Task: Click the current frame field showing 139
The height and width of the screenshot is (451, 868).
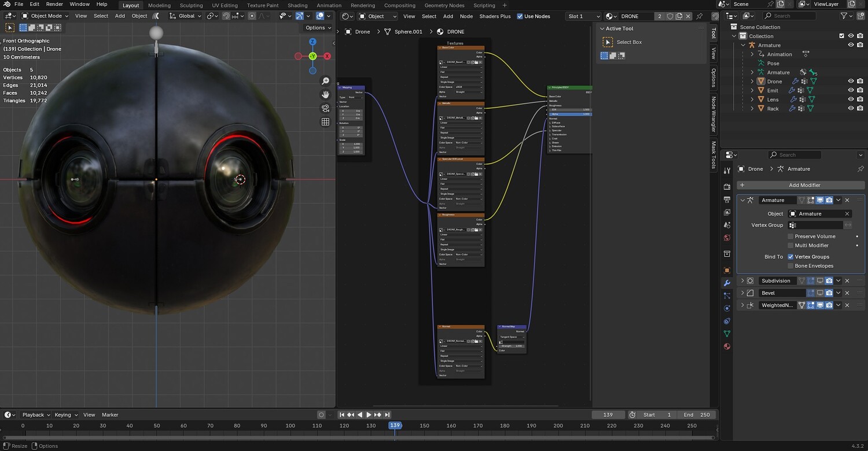Action: click(x=608, y=415)
